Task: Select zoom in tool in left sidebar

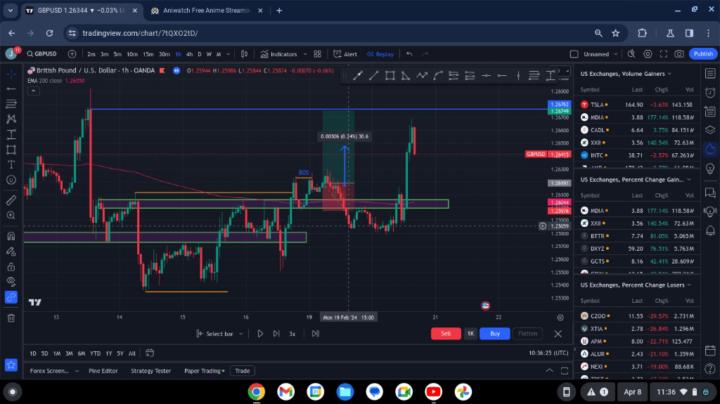Action: (11, 215)
